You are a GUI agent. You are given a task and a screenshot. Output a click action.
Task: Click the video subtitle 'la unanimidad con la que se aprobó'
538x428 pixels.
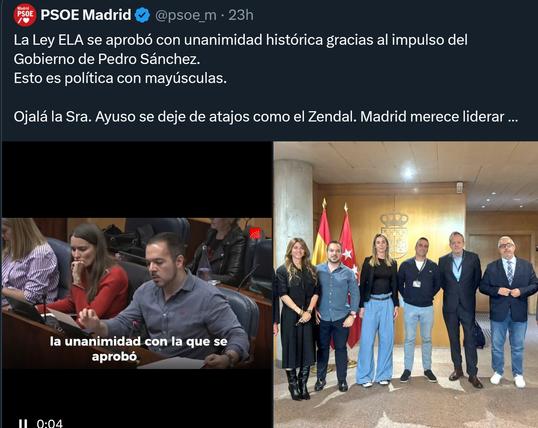138,349
